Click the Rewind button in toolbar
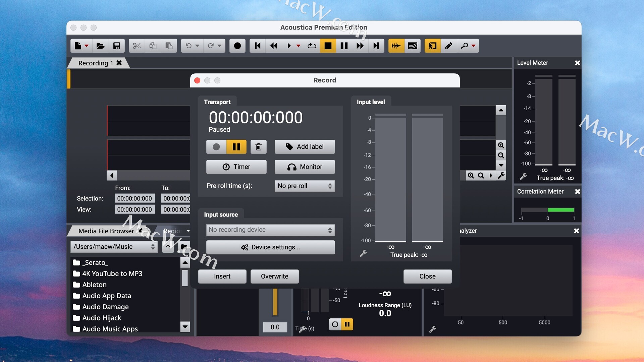This screenshot has width=644, height=362. pos(274,46)
